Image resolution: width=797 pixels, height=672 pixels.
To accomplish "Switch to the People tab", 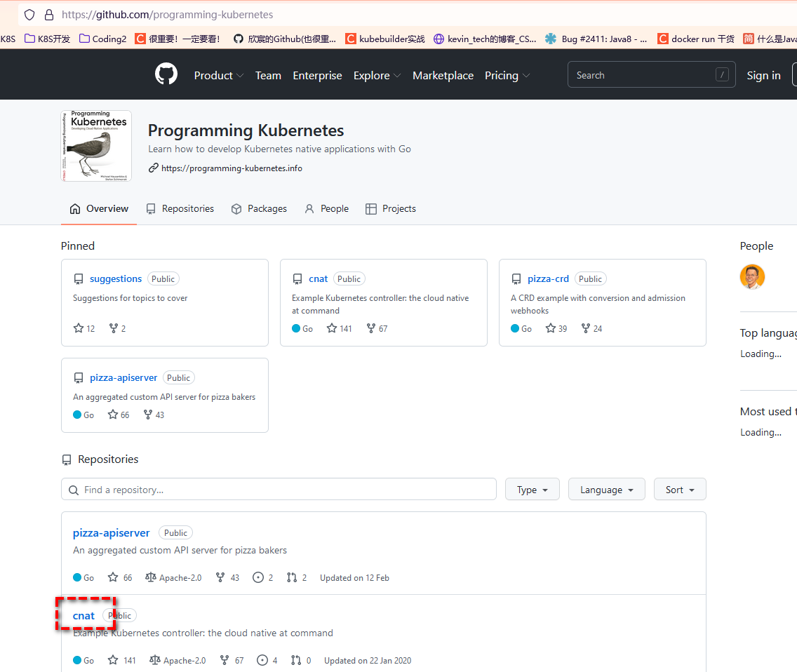I will (x=326, y=208).
